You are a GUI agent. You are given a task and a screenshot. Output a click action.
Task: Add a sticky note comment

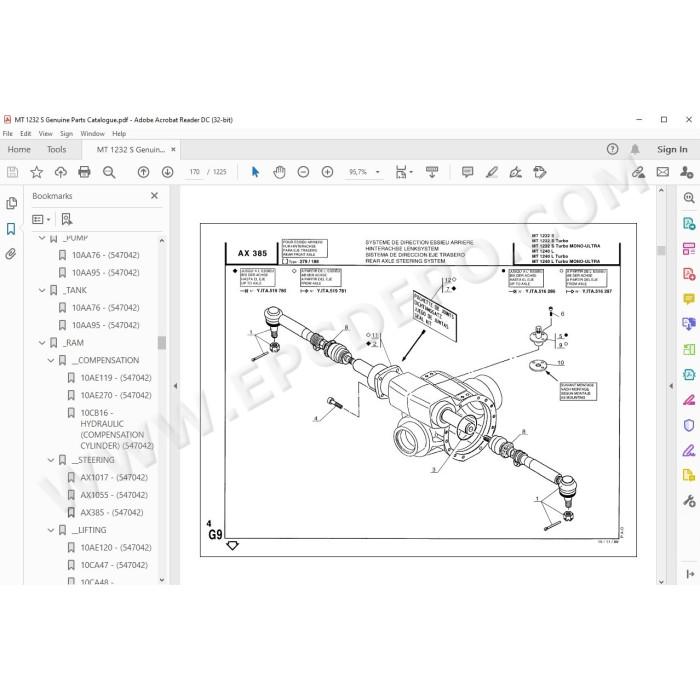467,172
